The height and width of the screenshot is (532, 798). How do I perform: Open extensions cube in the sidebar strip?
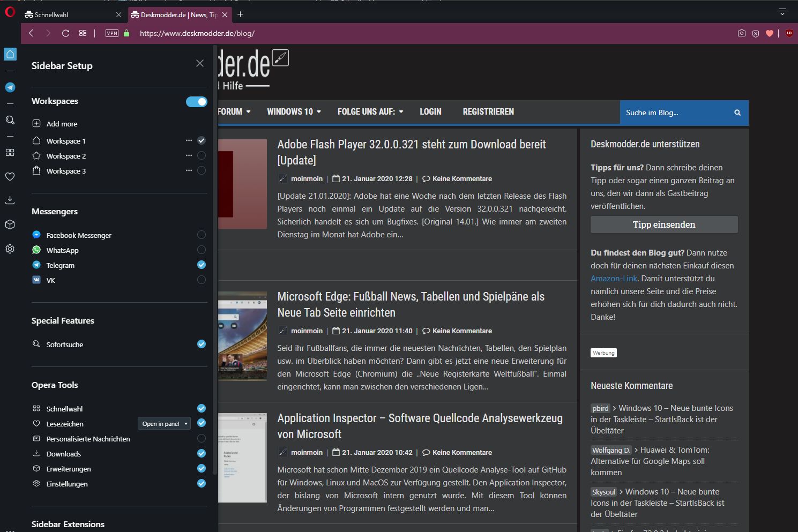click(x=10, y=224)
